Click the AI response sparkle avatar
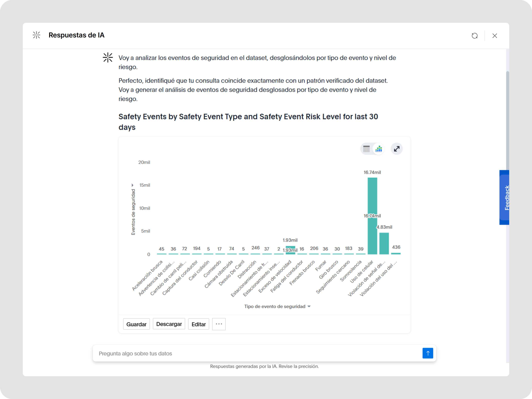Screen dimensions: 532x399 [108, 58]
